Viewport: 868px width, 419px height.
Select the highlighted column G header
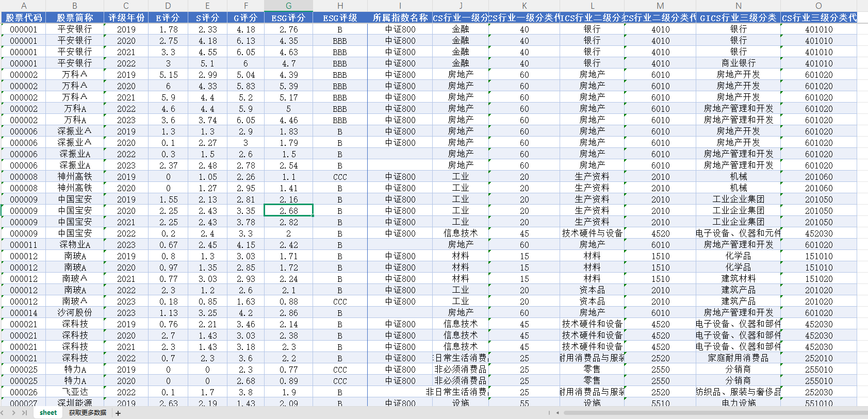click(288, 6)
